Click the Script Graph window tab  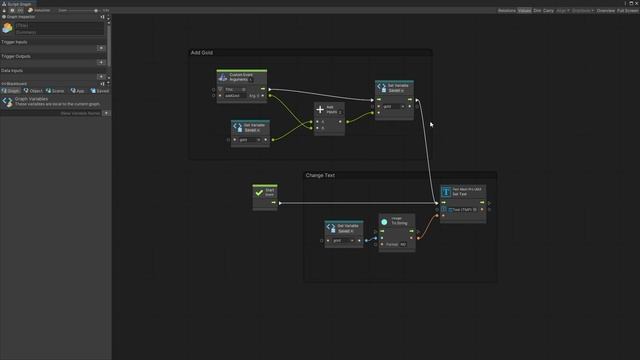[17, 3]
